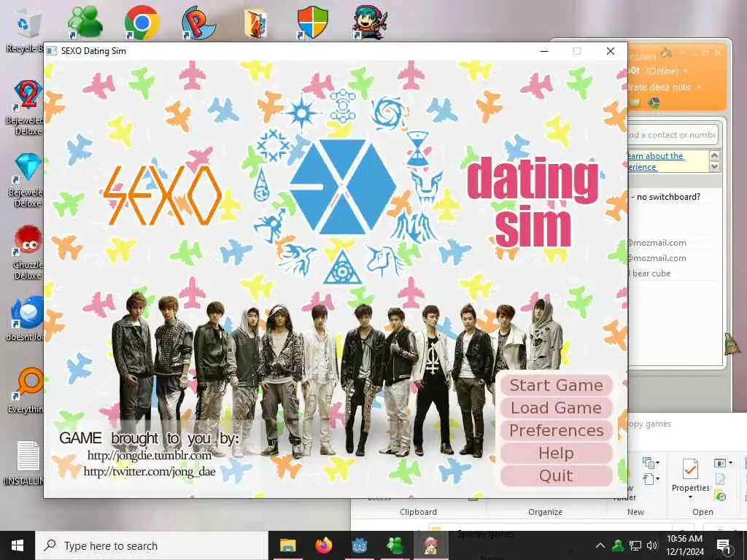Click the SEXO Dating Sim title bar icon
Image resolution: width=747 pixels, height=560 pixels.
pos(52,51)
